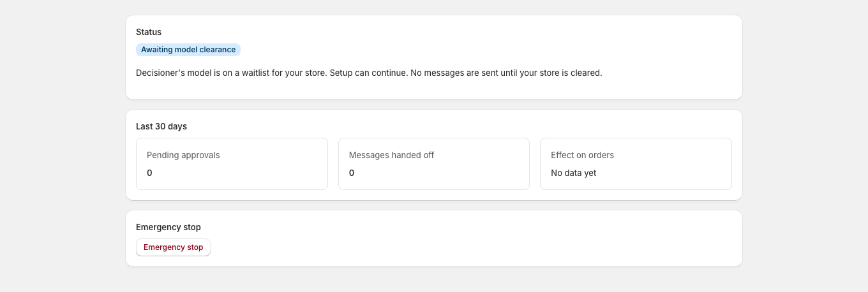Open the Messages handed off card
868x292 pixels.
[434, 164]
